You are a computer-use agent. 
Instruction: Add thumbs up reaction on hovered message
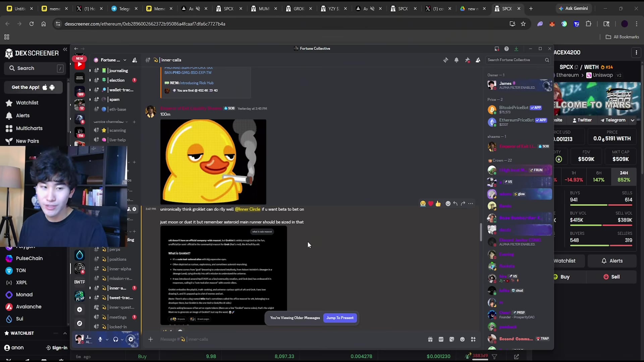438,203
